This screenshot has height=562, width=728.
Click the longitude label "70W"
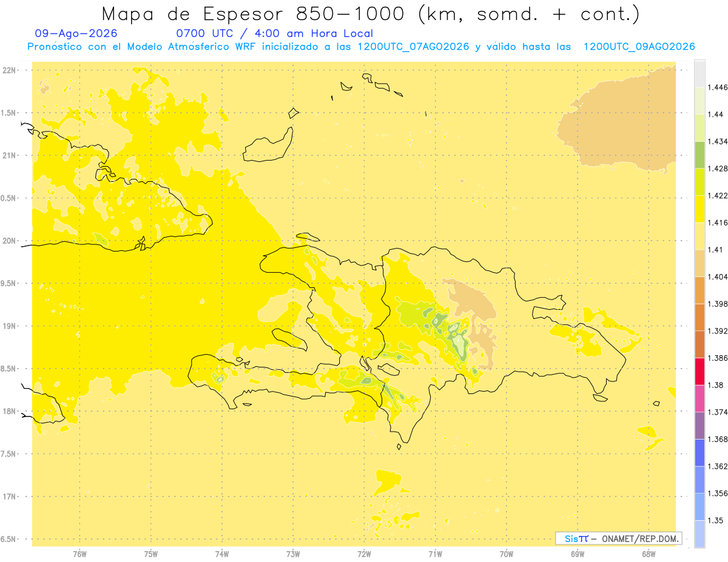[507, 554]
